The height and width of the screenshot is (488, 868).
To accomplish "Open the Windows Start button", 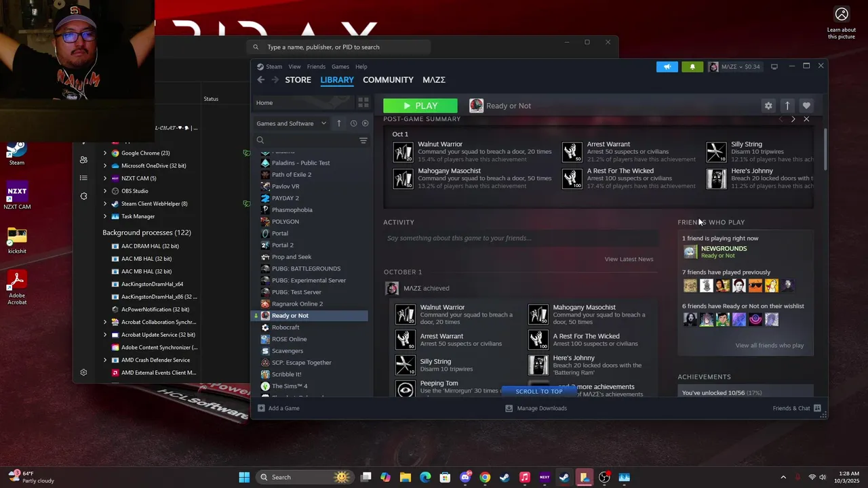I will (x=244, y=477).
